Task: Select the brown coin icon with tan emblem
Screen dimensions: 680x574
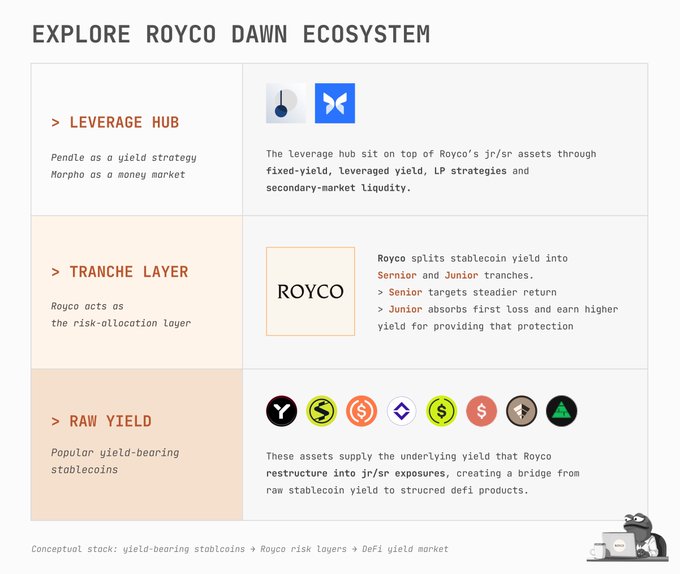Action: pyautogui.click(x=522, y=411)
